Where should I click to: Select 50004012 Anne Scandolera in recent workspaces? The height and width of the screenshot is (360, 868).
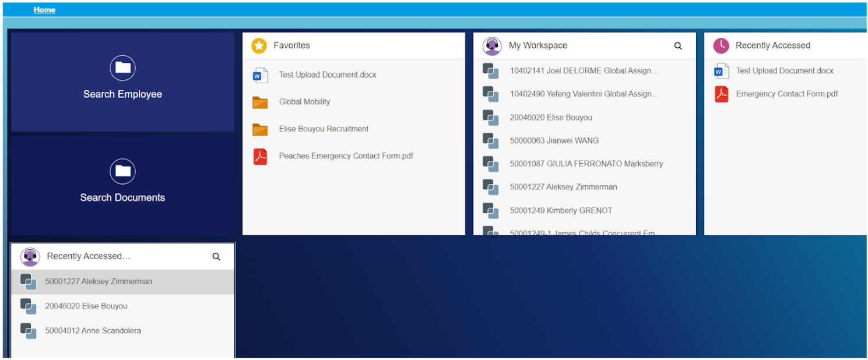pyautogui.click(x=93, y=330)
